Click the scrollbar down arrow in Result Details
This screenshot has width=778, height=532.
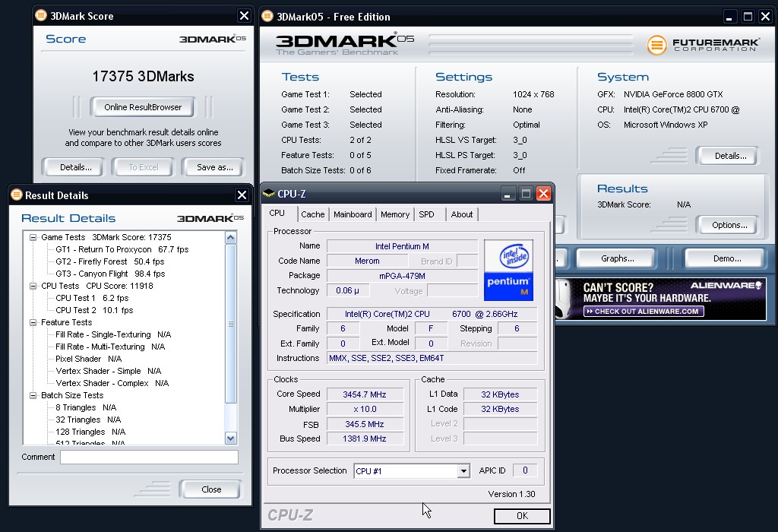[230, 438]
